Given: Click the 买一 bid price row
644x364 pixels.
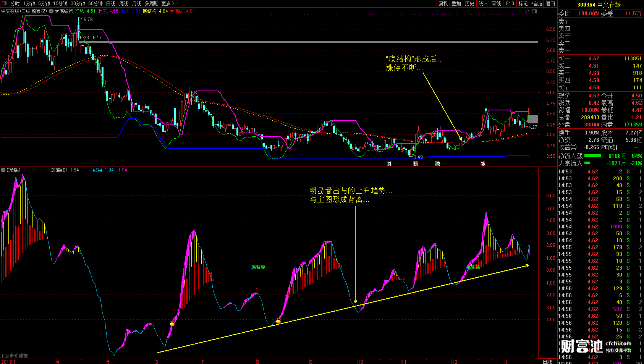Looking at the screenshot, I should [600, 58].
